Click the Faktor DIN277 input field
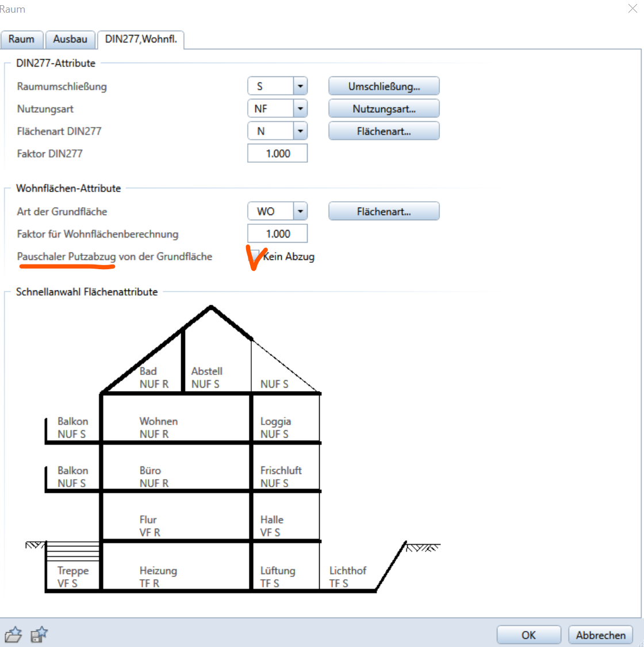Screen dimensions: 644x647 coord(277,154)
